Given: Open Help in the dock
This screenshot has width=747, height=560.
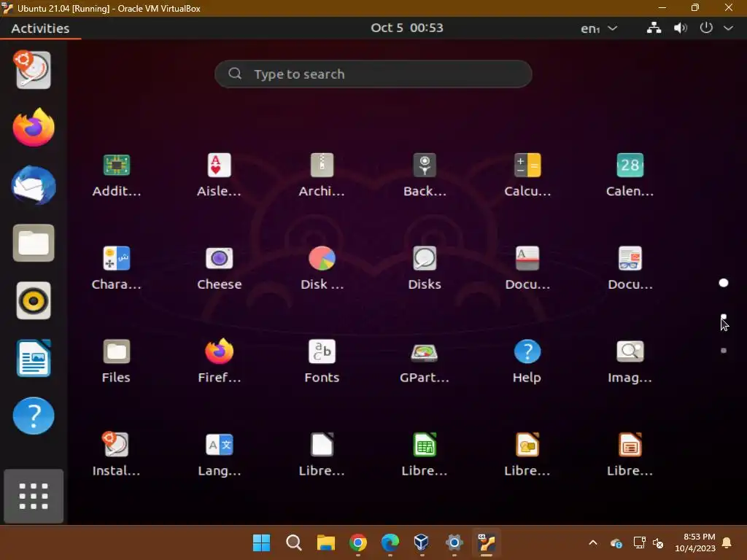Looking at the screenshot, I should [34, 416].
